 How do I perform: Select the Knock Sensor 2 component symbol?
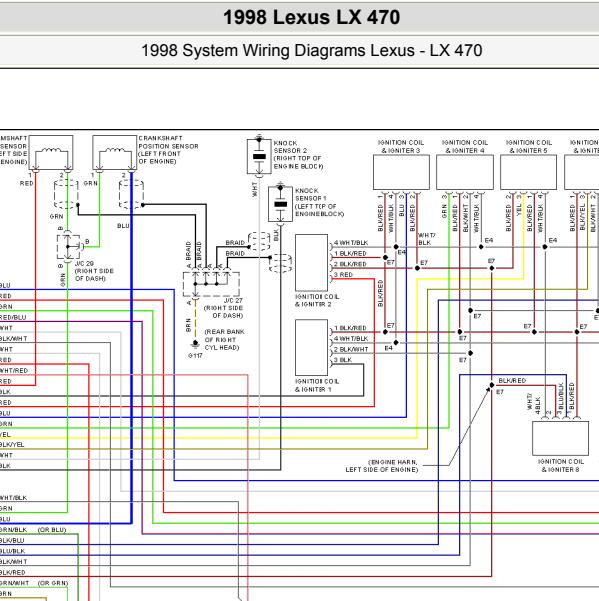click(259, 156)
